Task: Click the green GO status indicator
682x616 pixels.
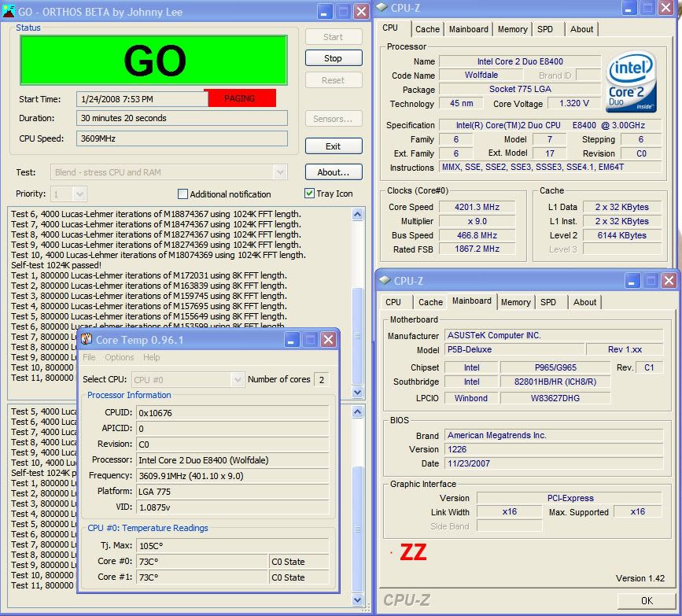Action: click(153, 60)
